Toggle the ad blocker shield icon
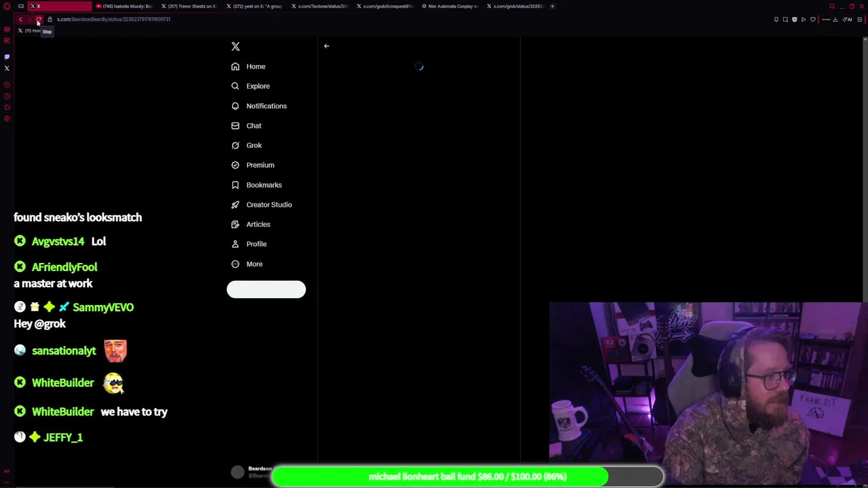 click(795, 19)
